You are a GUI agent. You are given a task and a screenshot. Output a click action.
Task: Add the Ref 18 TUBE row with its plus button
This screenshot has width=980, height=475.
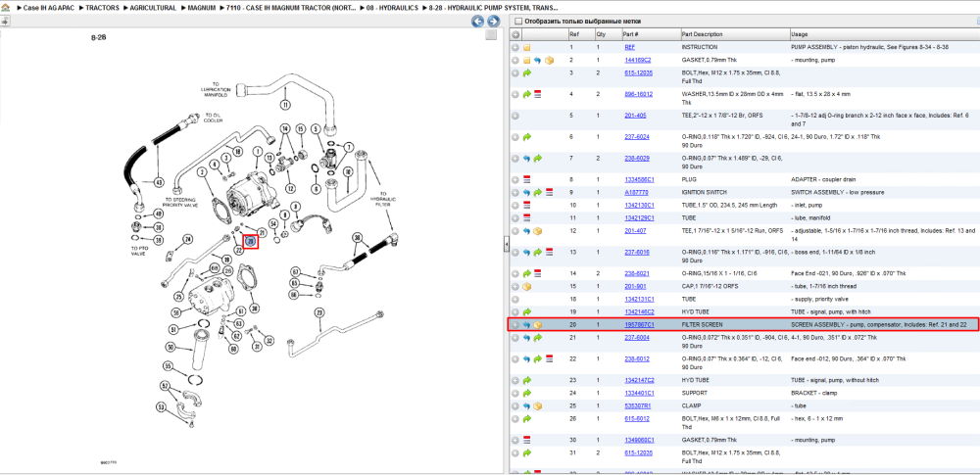pyautogui.click(x=515, y=300)
